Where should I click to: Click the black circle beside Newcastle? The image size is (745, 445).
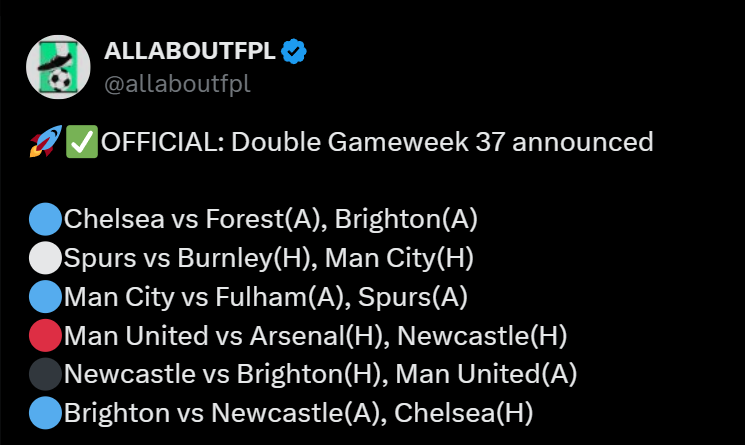click(x=45, y=373)
